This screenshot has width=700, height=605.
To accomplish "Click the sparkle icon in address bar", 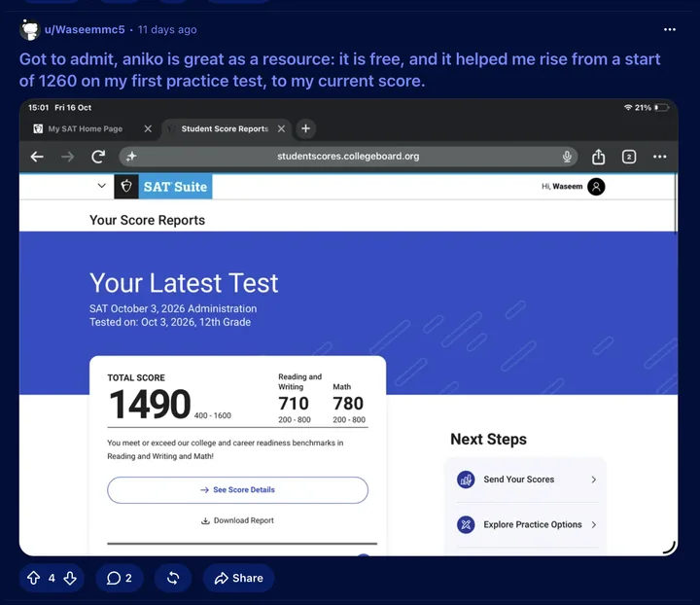I will (x=131, y=157).
